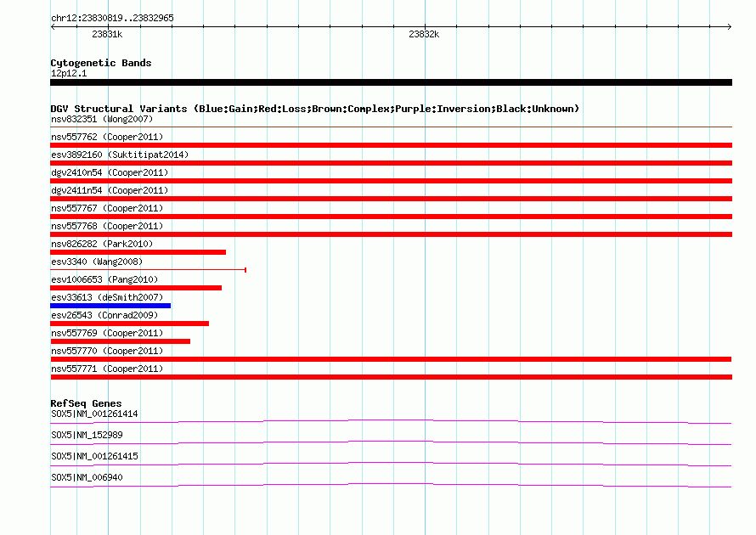This screenshot has height=535, width=756.
Task: Click the thin red esv3340 variant line
Action: (x=148, y=270)
